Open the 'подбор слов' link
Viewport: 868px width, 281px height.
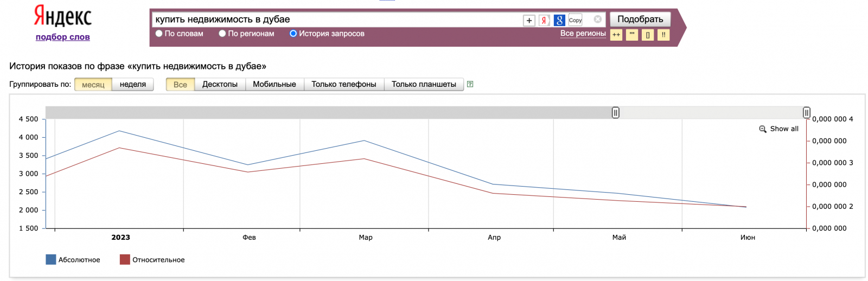[63, 37]
